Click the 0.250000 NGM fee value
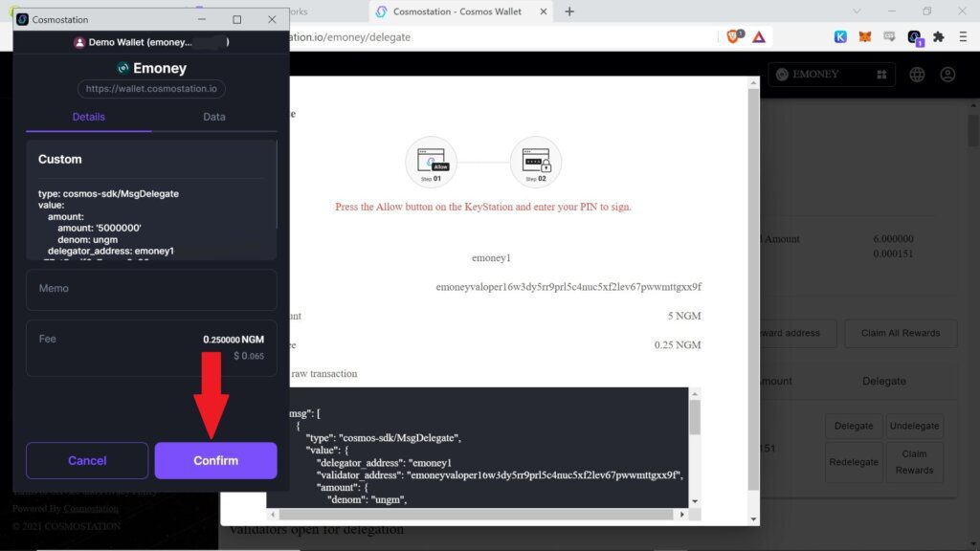 [x=234, y=340]
